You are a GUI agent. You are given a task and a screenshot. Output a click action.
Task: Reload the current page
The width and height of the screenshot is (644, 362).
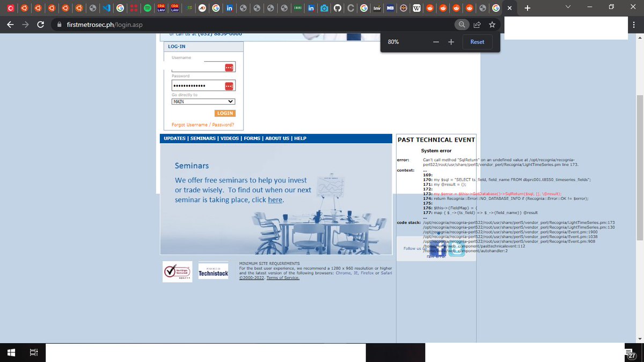coord(41,25)
